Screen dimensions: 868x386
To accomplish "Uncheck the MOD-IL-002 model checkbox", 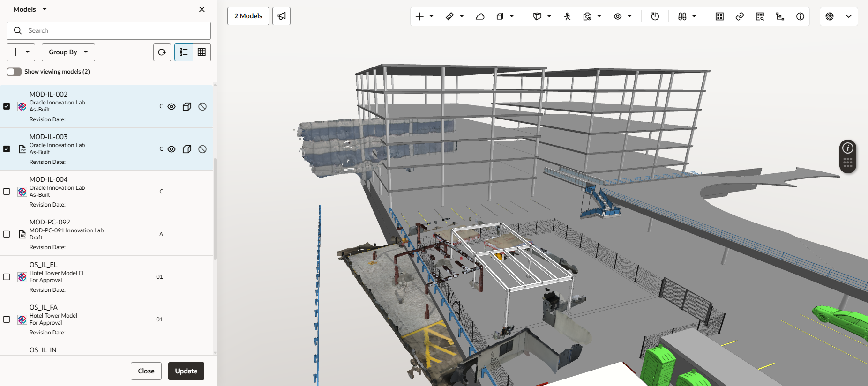I will (x=7, y=106).
